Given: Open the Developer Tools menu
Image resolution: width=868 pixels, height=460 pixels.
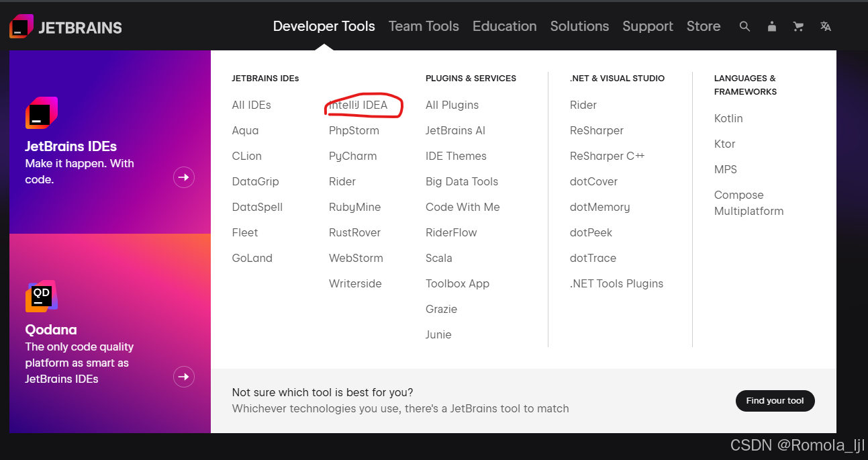Looking at the screenshot, I should click(x=324, y=26).
